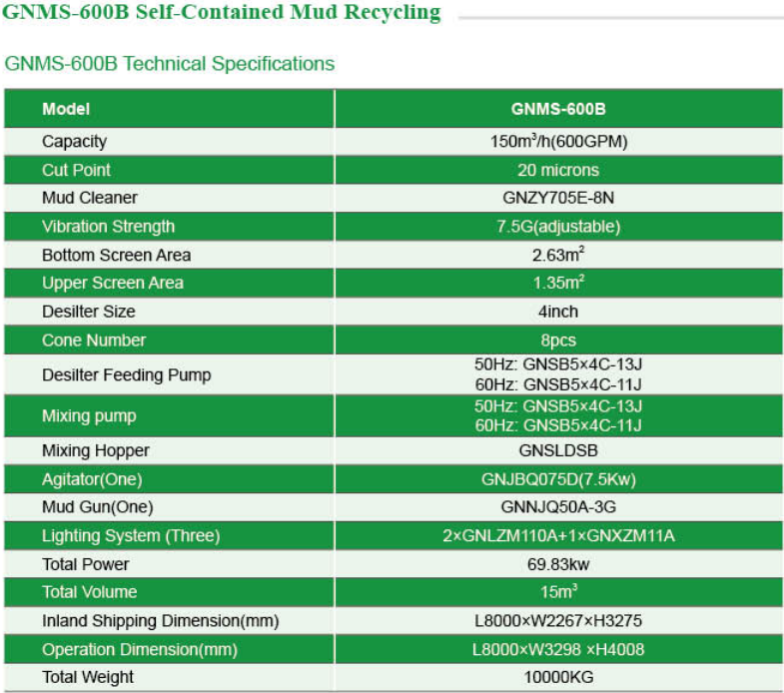The height and width of the screenshot is (693, 784).
Task: Select the '2.63m²' value
Action: (x=558, y=255)
